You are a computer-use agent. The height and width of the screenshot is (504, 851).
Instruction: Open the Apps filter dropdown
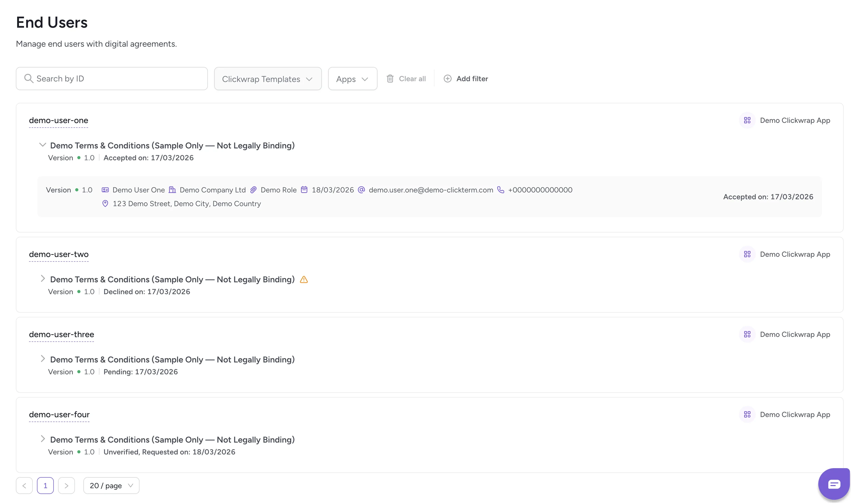tap(352, 79)
